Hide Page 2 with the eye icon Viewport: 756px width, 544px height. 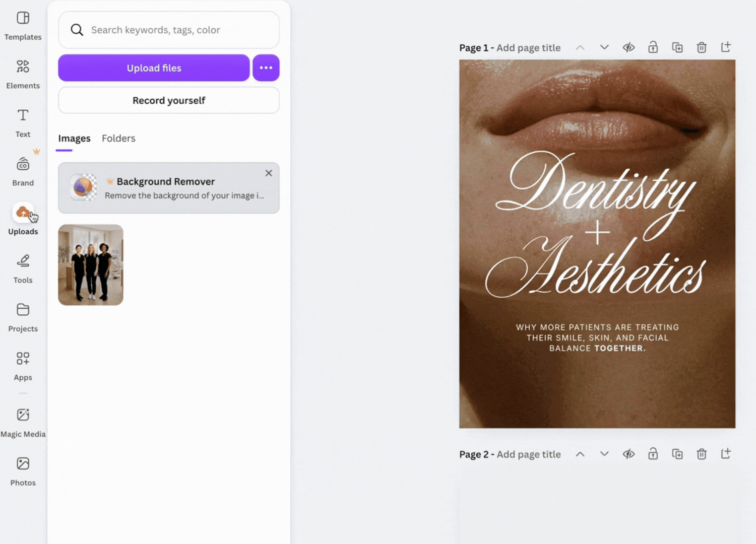(x=628, y=454)
